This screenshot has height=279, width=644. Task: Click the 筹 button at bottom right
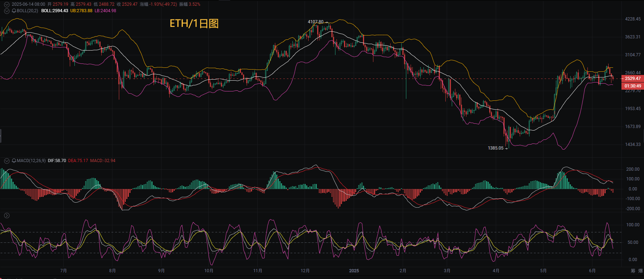[x=633, y=271]
